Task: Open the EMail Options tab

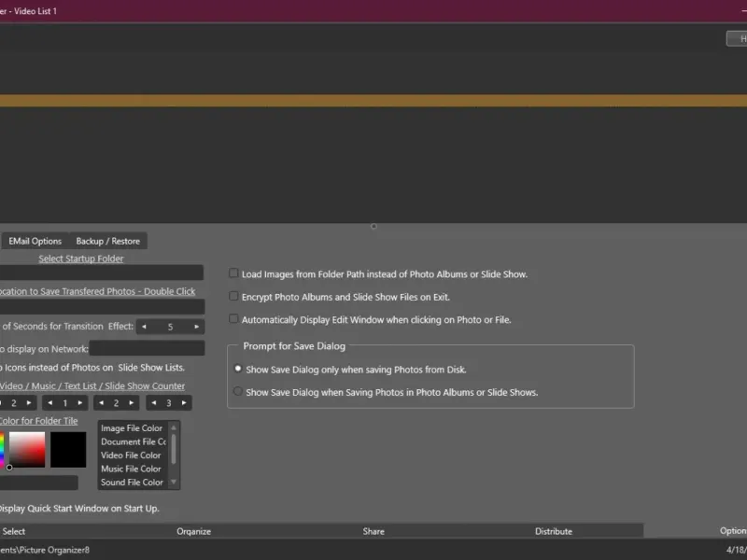Action: click(x=35, y=242)
